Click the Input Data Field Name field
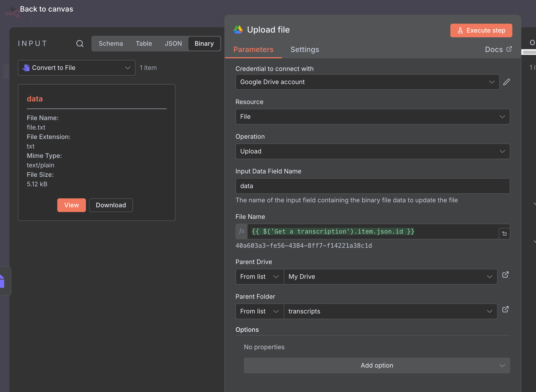The height and width of the screenshot is (392, 536). [372, 186]
